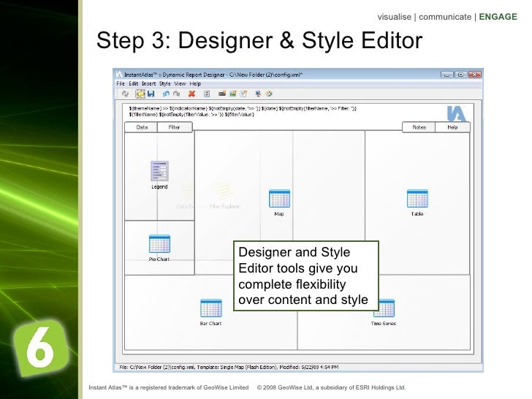Select the Legend component icon
This screenshot has height=399, width=532.
click(159, 171)
